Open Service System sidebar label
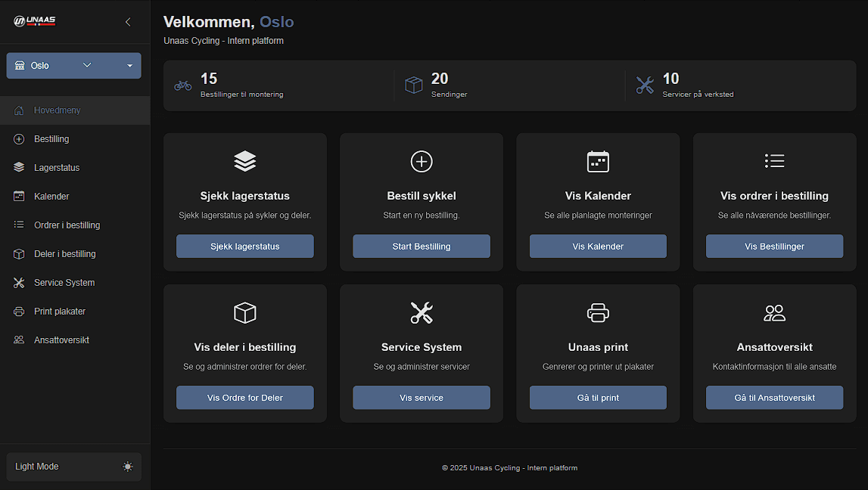Screen dimensions: 868x490 pos(64,283)
